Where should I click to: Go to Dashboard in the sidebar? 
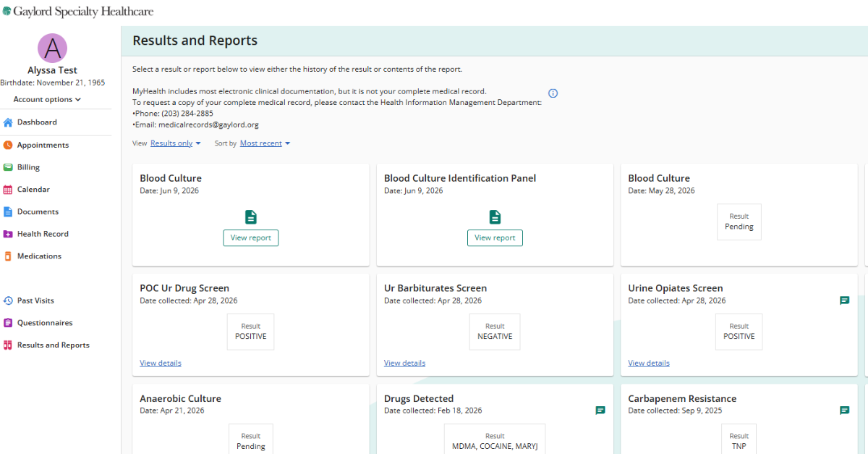click(x=37, y=122)
